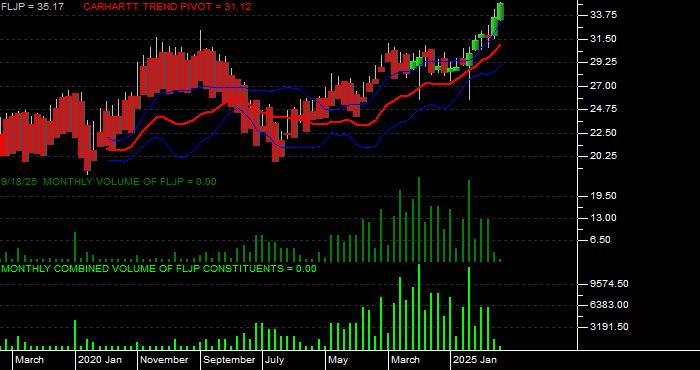
Task: Click the 27.00 price axis value
Action: (x=603, y=86)
